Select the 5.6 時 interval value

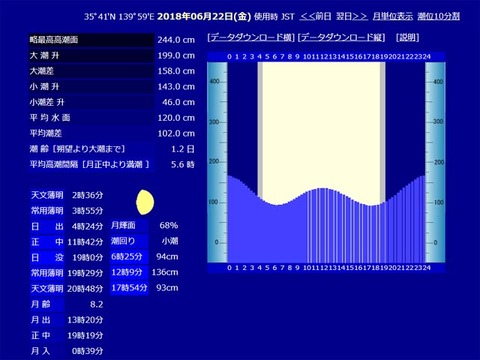[x=183, y=165]
